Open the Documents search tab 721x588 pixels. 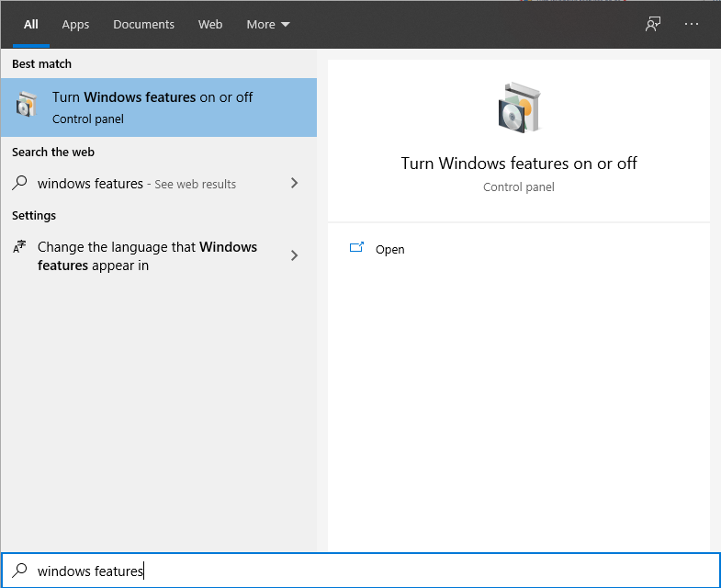[x=143, y=25]
